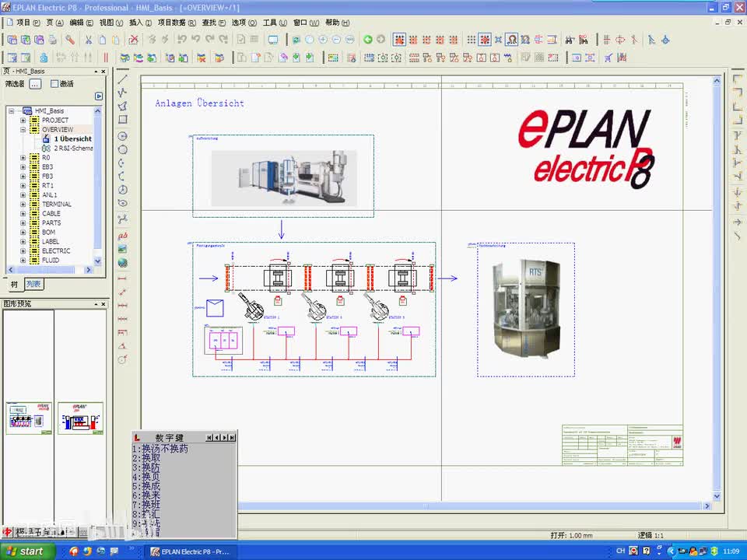Select the Line drawing tool
Screen dimensions: 747x560
pyautogui.click(x=123, y=79)
